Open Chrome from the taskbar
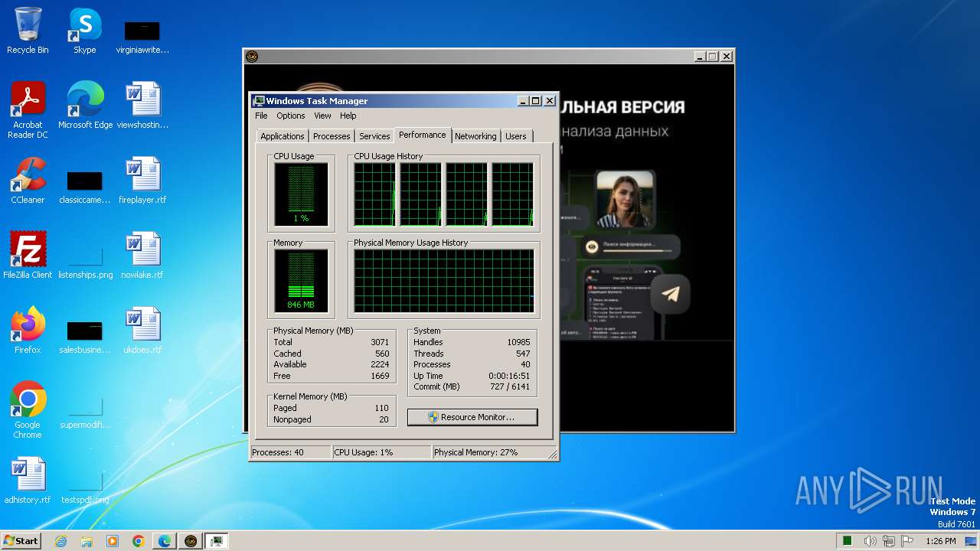Image resolution: width=980 pixels, height=551 pixels. tap(139, 541)
